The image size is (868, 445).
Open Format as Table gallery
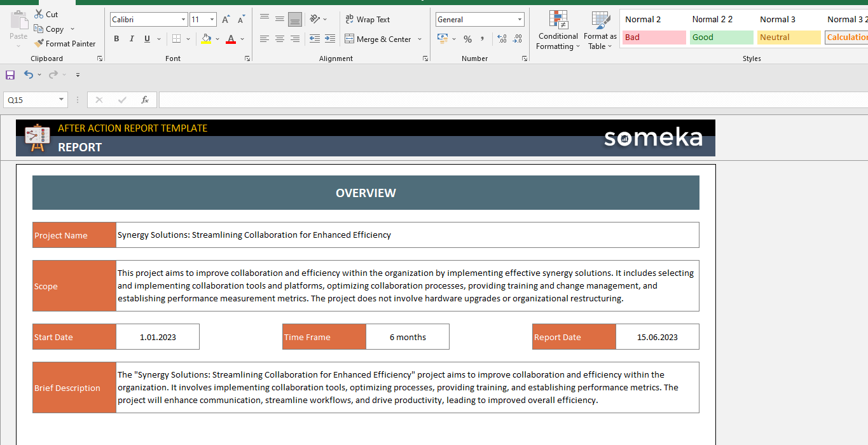pyautogui.click(x=600, y=31)
